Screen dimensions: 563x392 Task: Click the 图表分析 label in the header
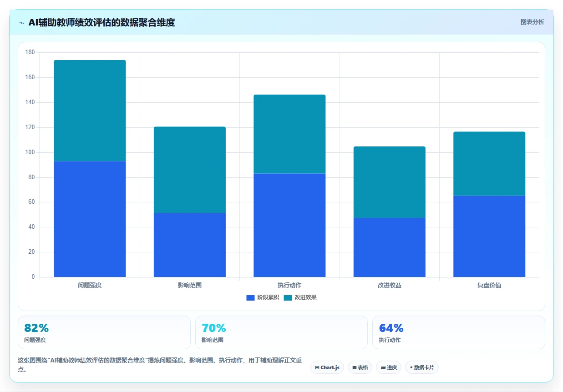[532, 22]
